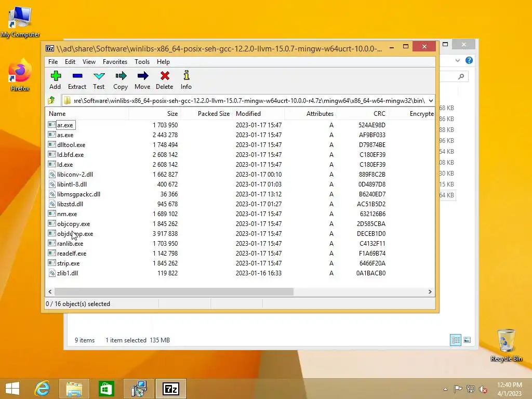Select the nm.exe file
The image size is (532, 399).
67,214
